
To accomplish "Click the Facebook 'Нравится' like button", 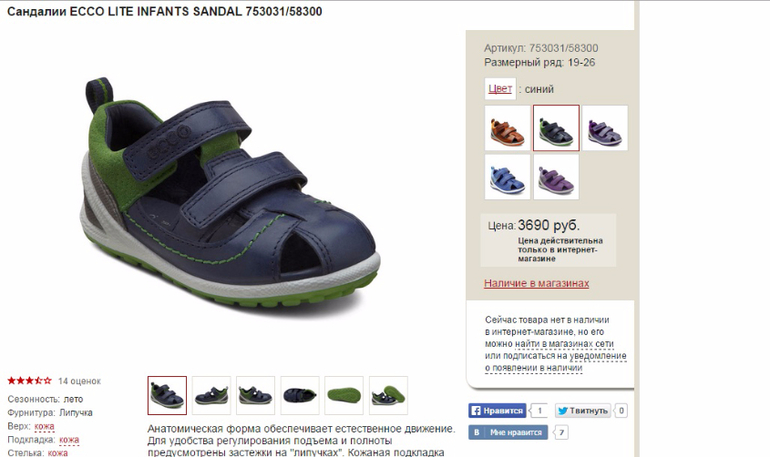I will tap(497, 410).
